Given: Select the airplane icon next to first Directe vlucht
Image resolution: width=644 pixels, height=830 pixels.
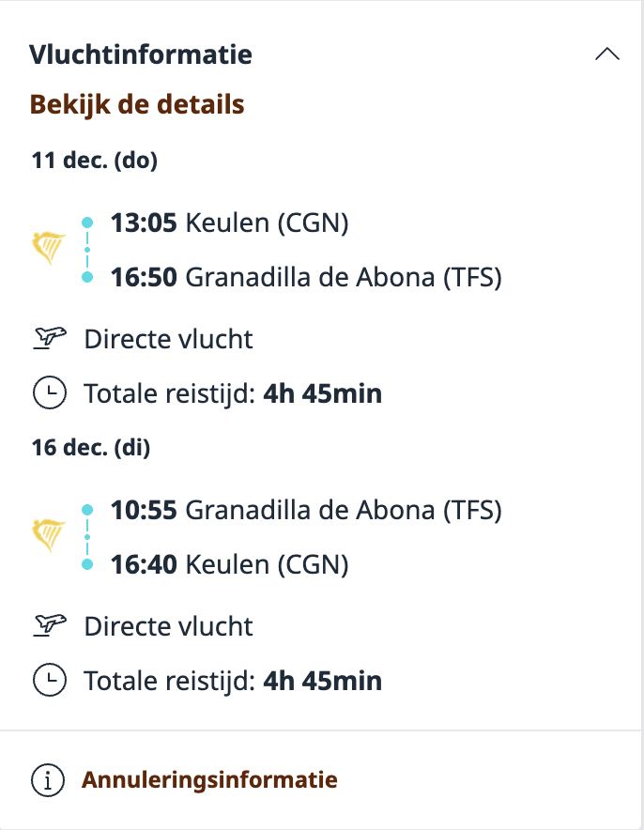Looking at the screenshot, I should pyautogui.click(x=49, y=338).
